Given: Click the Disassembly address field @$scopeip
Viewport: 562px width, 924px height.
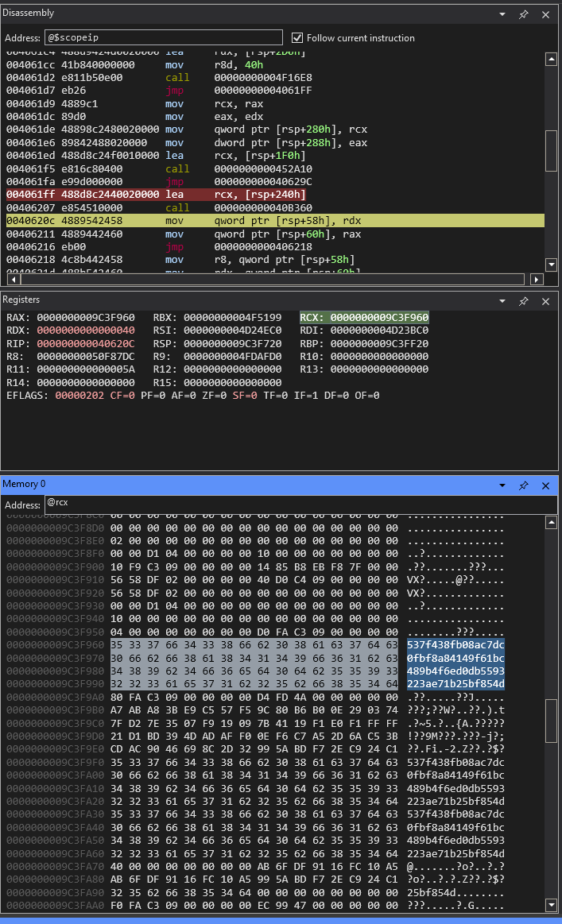Looking at the screenshot, I should (163, 37).
